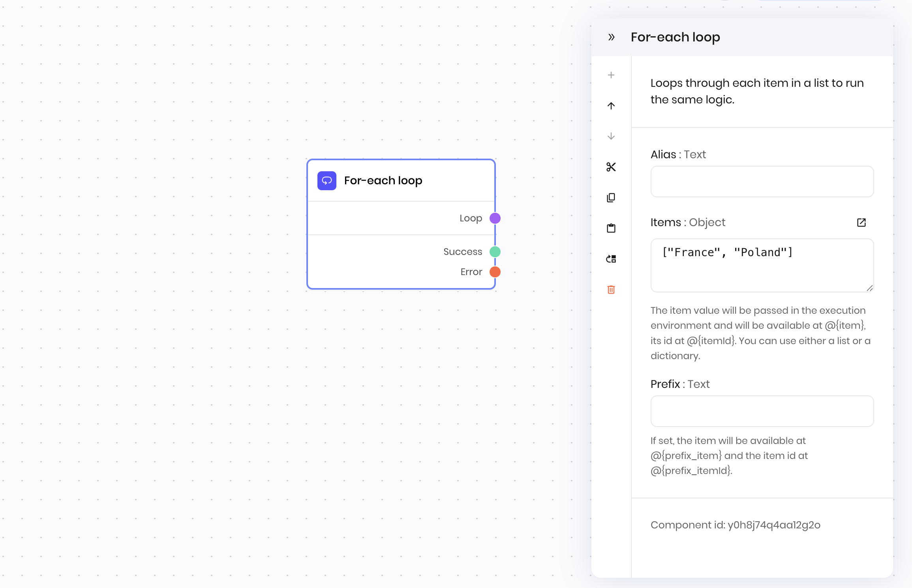Focus the Prefix text input

pyautogui.click(x=762, y=411)
